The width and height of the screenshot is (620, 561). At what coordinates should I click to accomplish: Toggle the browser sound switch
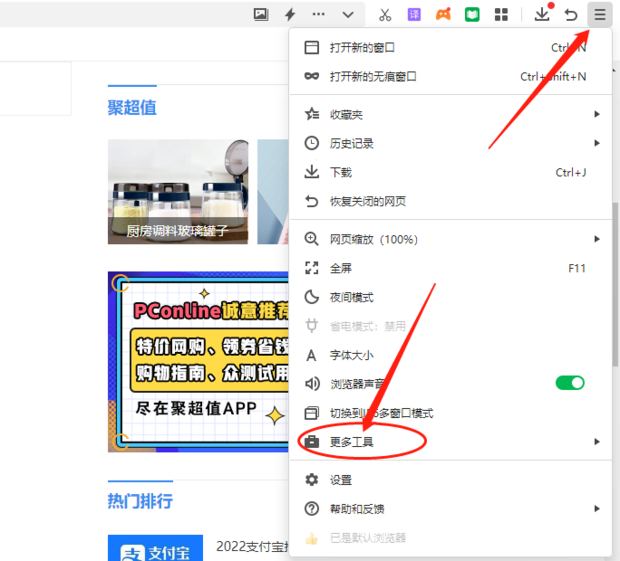(x=570, y=383)
